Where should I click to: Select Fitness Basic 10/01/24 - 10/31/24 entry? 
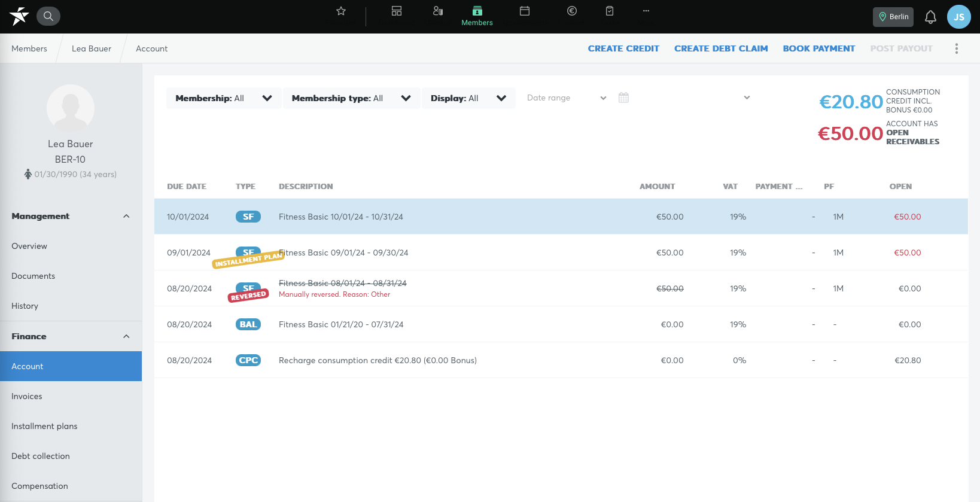tap(341, 217)
